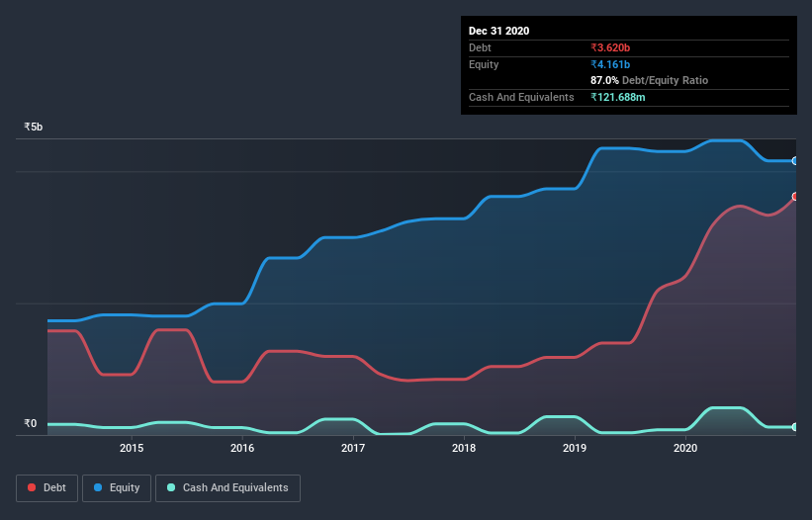
Task: Click the 2015 axis label
Action: [132, 448]
